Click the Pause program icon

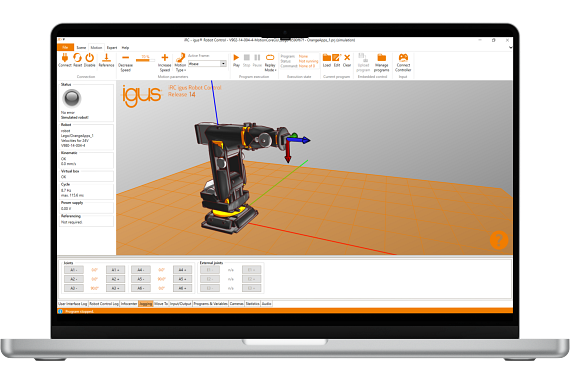click(257, 57)
